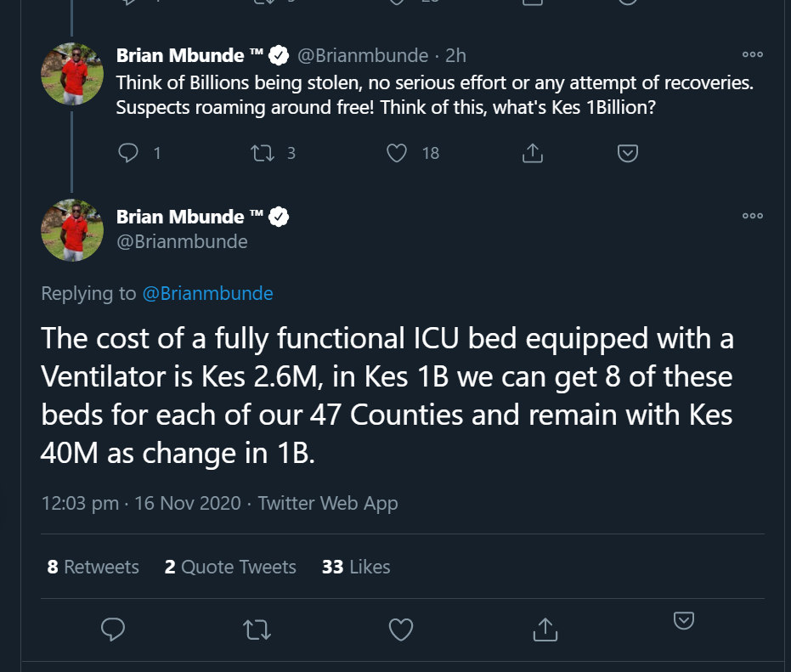
Task: View the 8 Retweets list
Action: (93, 567)
